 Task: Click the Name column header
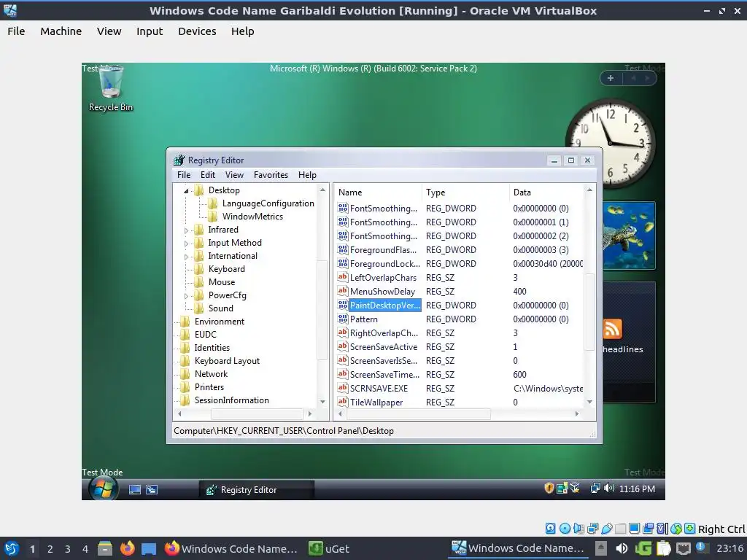click(x=378, y=192)
